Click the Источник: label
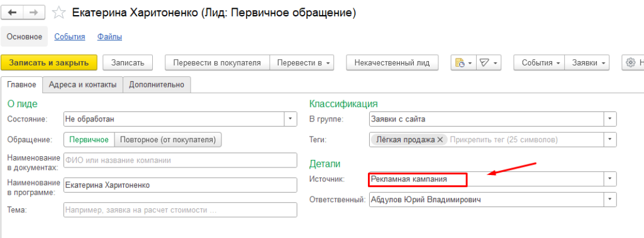This screenshot has height=238, width=644. coord(326,179)
